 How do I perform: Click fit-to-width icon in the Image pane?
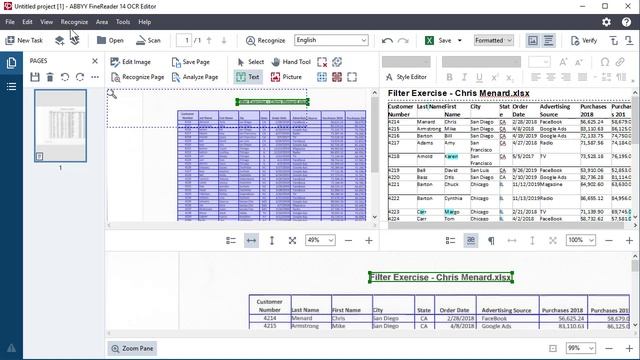[x=251, y=241]
